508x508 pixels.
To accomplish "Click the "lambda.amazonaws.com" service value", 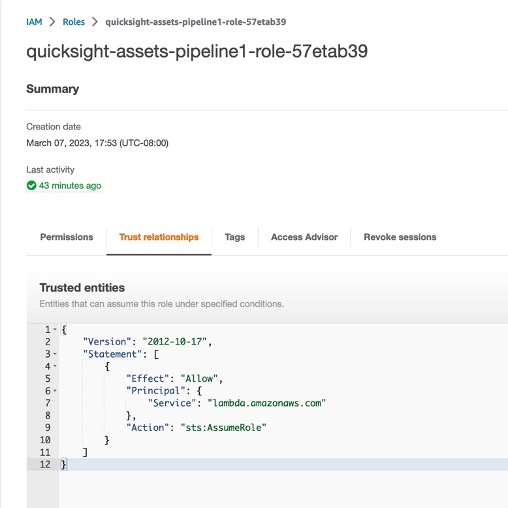I will coord(266,403).
